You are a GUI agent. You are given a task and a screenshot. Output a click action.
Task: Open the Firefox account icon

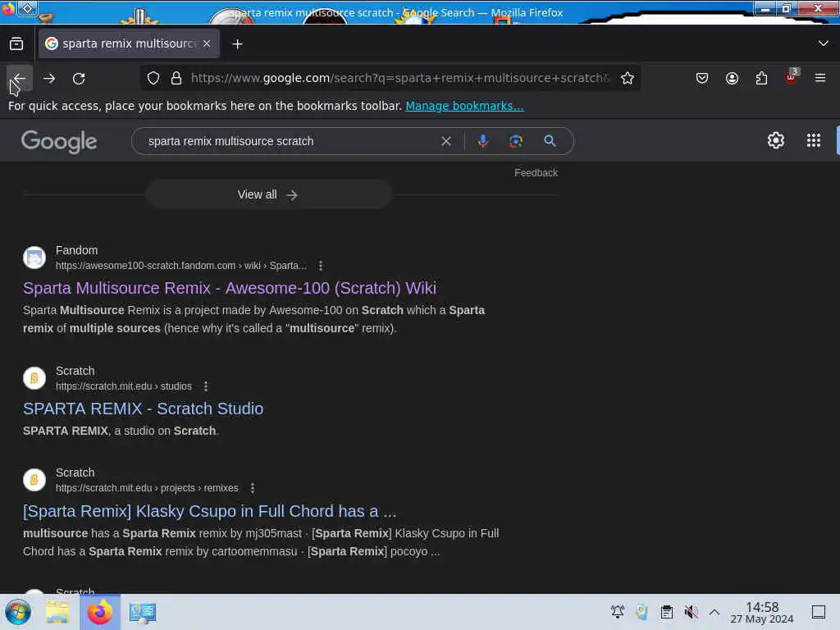[732, 78]
